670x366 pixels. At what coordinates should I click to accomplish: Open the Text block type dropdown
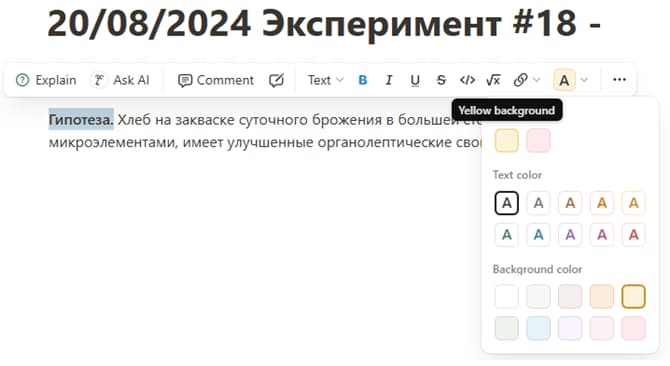coord(326,80)
